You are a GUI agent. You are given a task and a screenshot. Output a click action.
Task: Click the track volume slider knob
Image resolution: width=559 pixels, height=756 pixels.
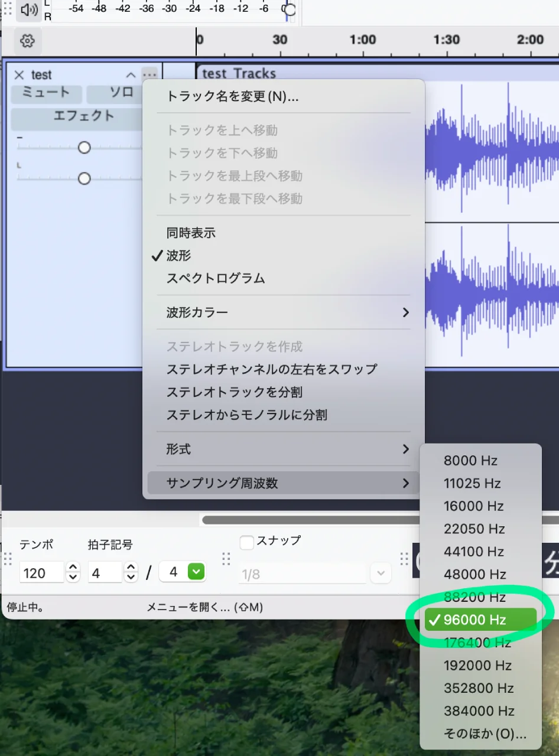(x=84, y=148)
